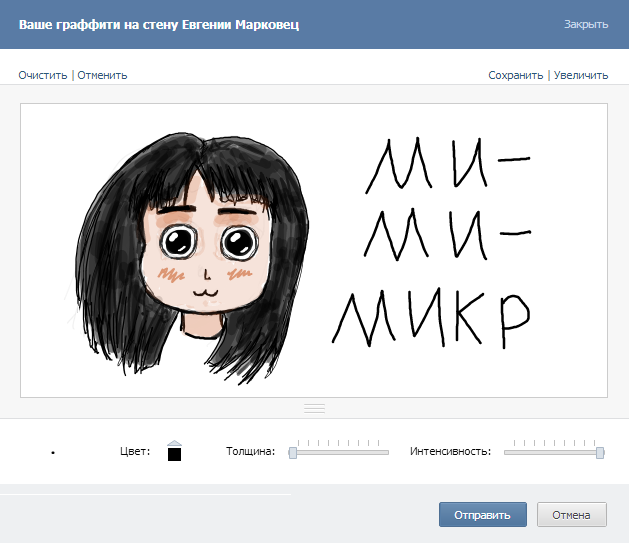Click the brush preview dot
The height and width of the screenshot is (543, 629).
pos(53,453)
